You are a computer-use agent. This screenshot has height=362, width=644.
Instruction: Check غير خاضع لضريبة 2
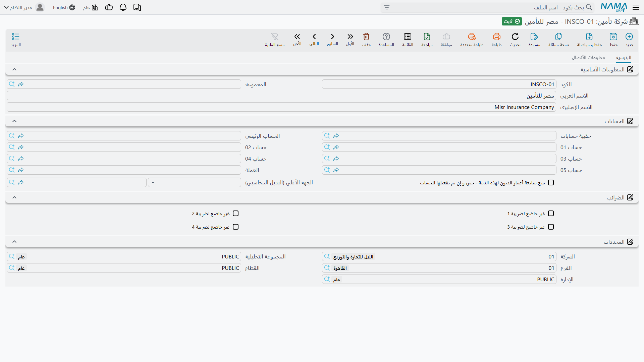235,214
